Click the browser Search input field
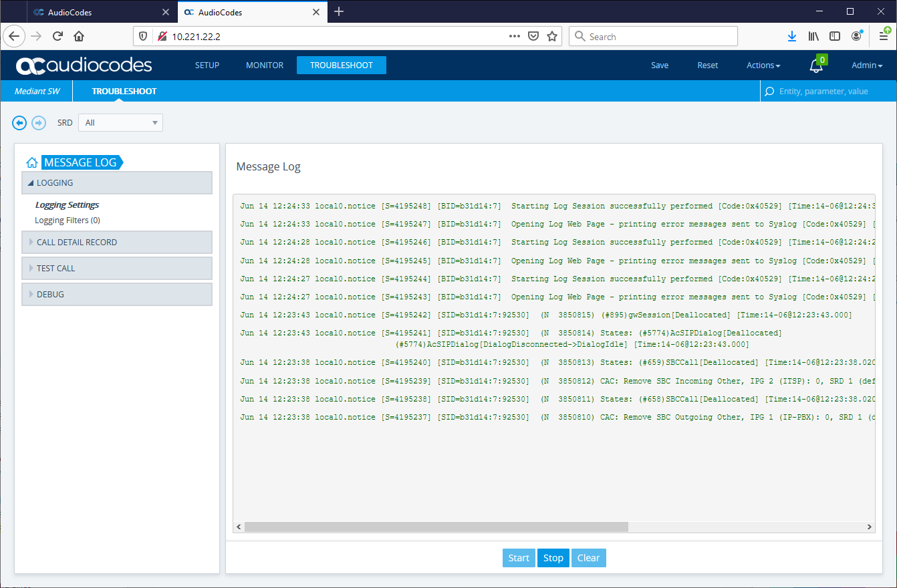 click(654, 37)
